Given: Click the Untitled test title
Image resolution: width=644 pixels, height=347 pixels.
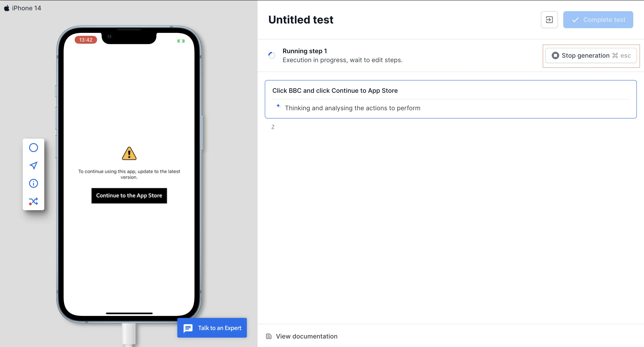Looking at the screenshot, I should pos(301,20).
